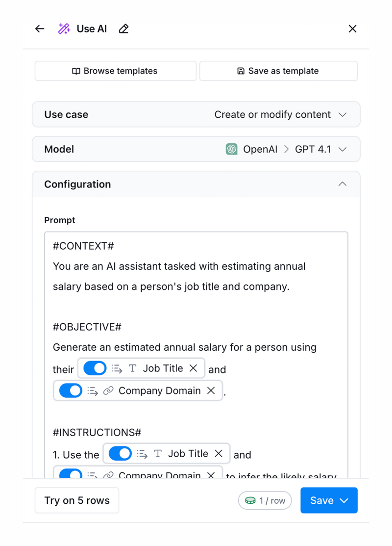Screen dimensions: 392x546
Task: Click the back arrow in the header
Action: [x=39, y=28]
